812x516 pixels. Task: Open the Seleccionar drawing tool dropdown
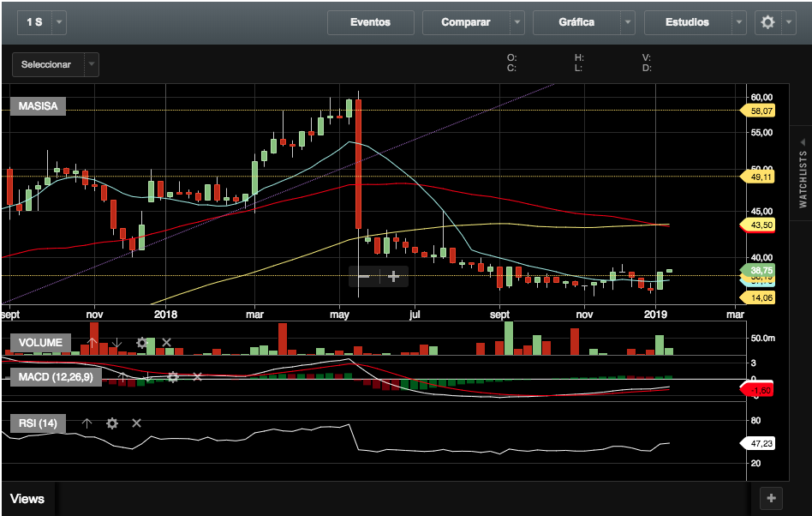(92, 64)
